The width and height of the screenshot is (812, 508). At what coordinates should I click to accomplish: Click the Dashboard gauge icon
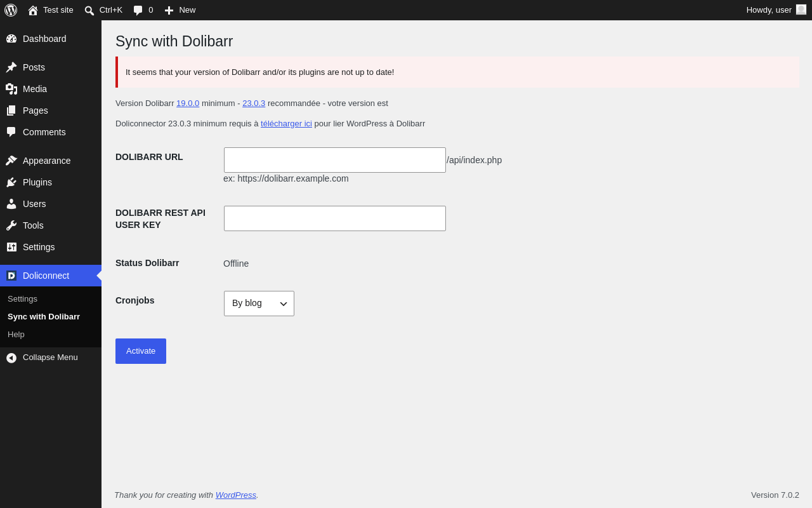[11, 39]
